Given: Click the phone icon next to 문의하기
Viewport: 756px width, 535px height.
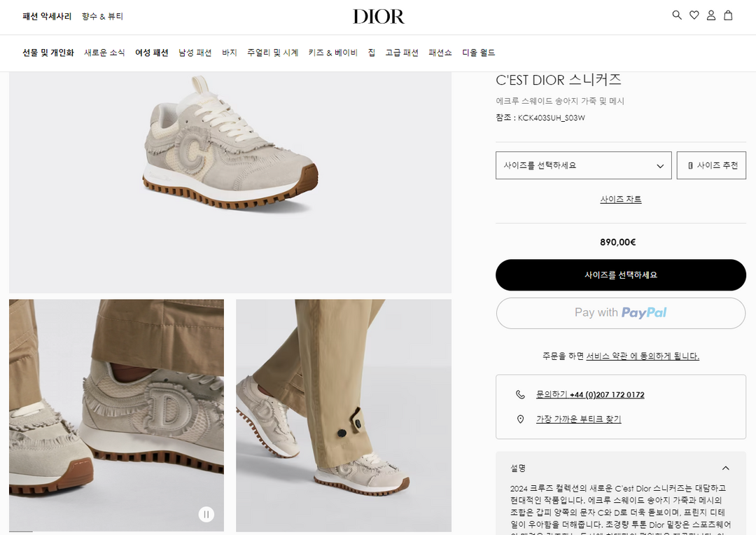Looking at the screenshot, I should (520, 395).
